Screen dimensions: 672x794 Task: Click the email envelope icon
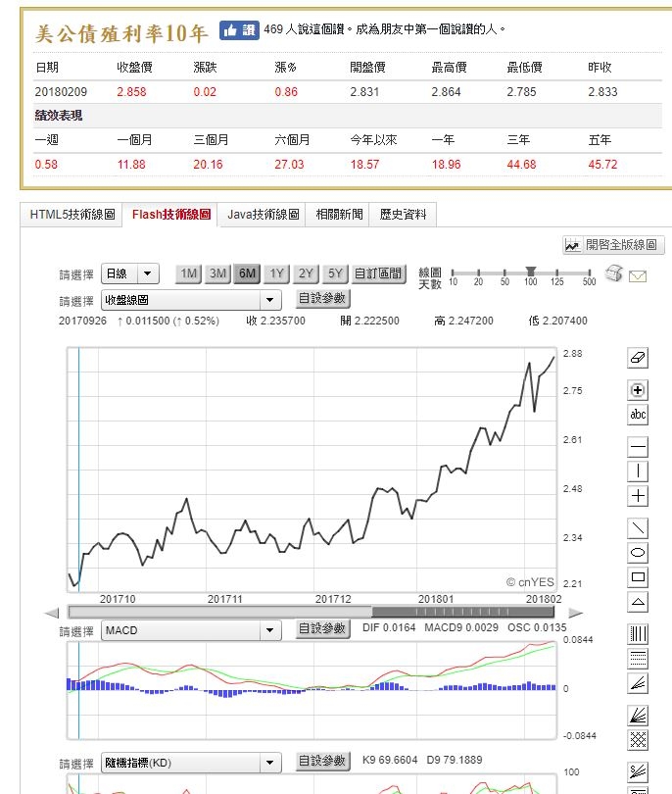(638, 276)
